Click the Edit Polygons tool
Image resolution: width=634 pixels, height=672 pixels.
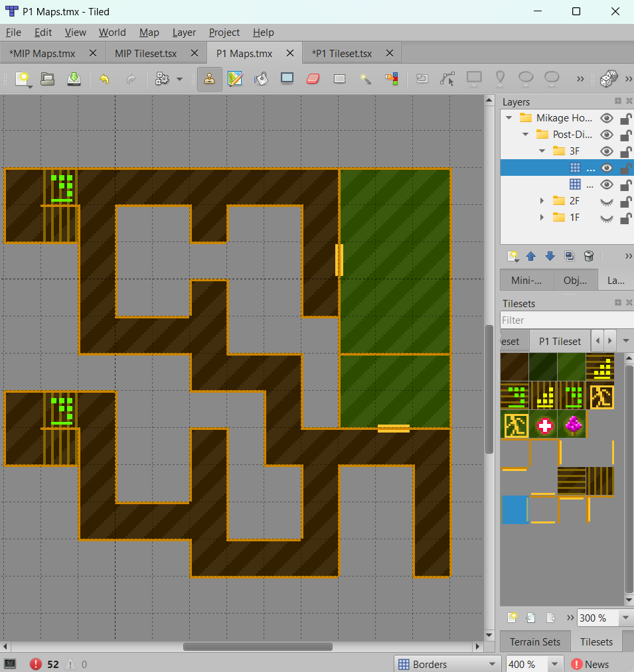[x=447, y=79]
